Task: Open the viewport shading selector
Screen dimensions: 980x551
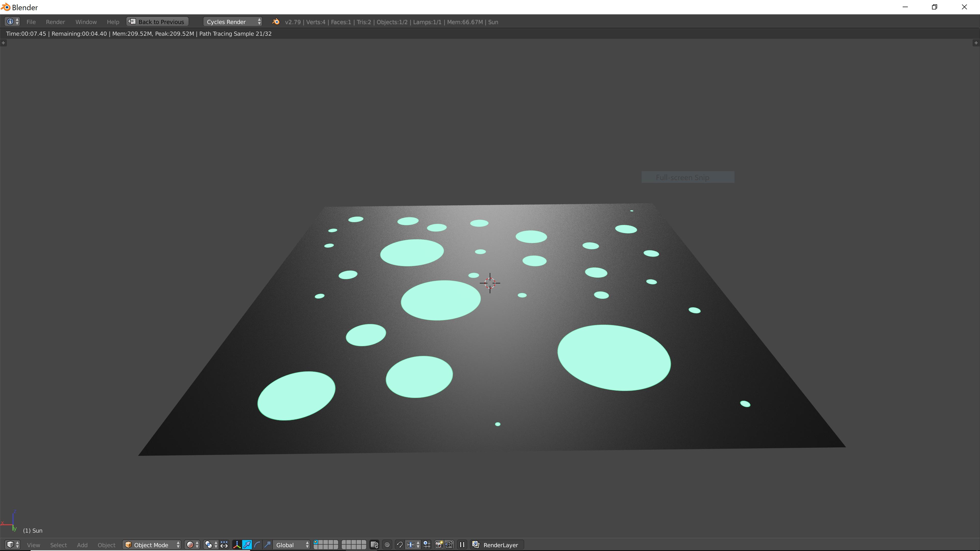Action: pos(192,545)
